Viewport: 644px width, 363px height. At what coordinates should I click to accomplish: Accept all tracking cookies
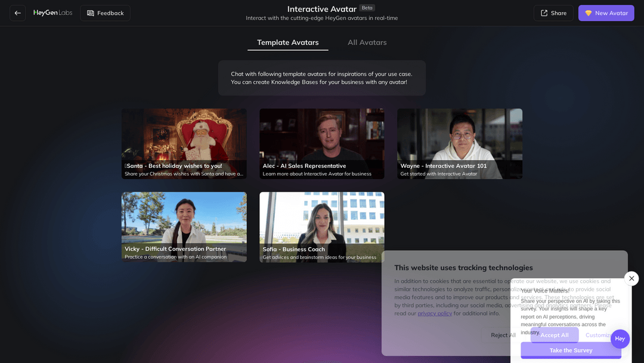(x=555, y=335)
